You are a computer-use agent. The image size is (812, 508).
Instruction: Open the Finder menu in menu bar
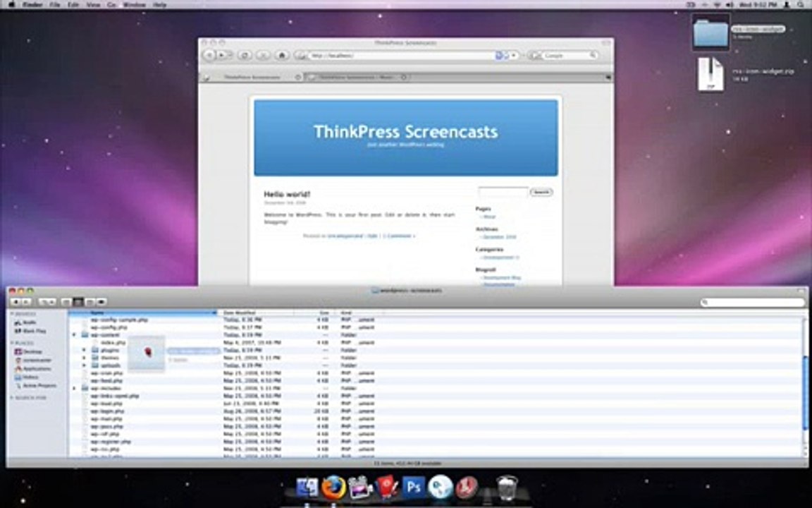point(32,4)
